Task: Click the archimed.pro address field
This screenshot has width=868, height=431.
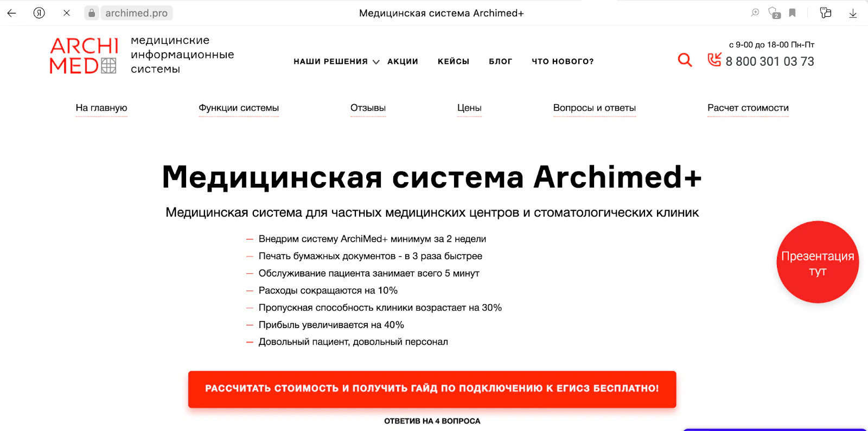Action: 136,13
